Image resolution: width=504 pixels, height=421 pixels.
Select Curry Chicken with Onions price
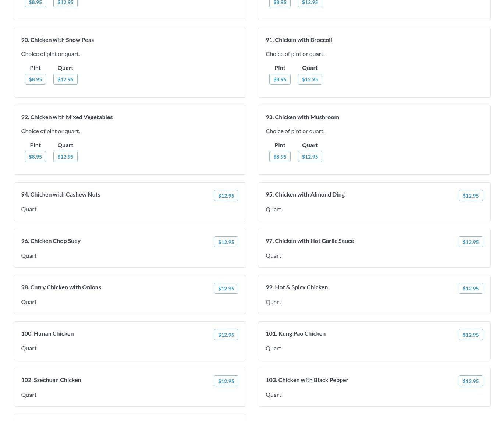pyautogui.click(x=226, y=288)
